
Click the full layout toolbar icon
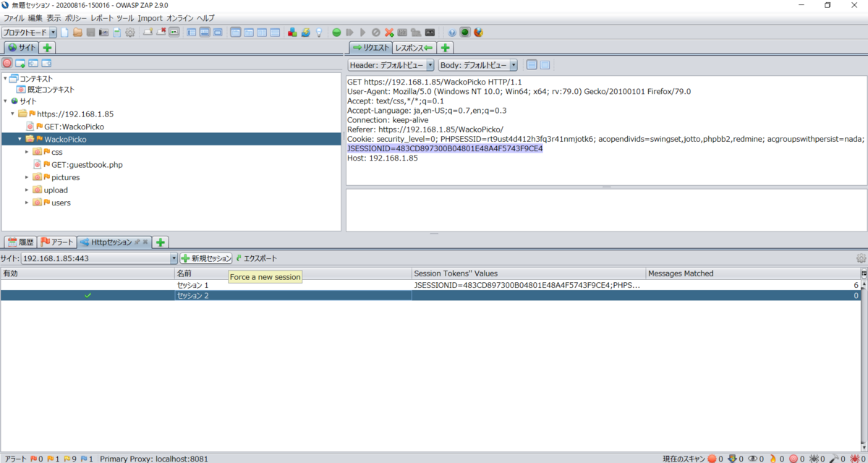click(x=218, y=33)
